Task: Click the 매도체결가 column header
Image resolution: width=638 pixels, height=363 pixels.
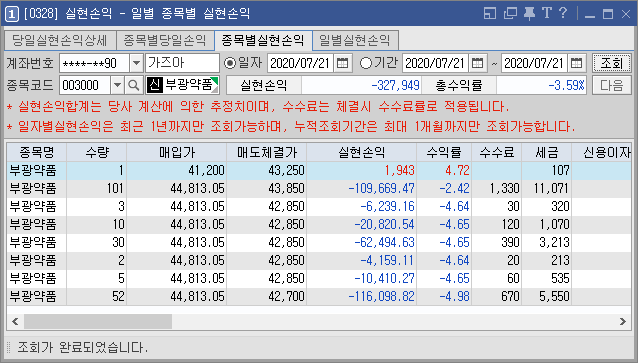Action: pos(267,152)
